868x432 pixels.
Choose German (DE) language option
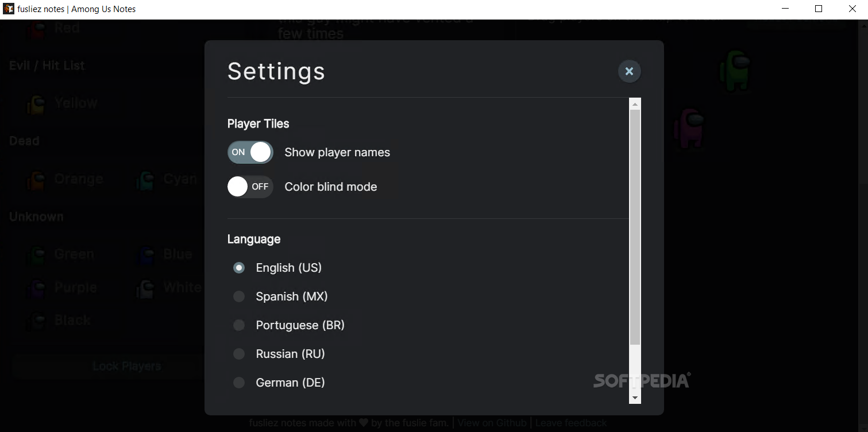[x=239, y=383]
